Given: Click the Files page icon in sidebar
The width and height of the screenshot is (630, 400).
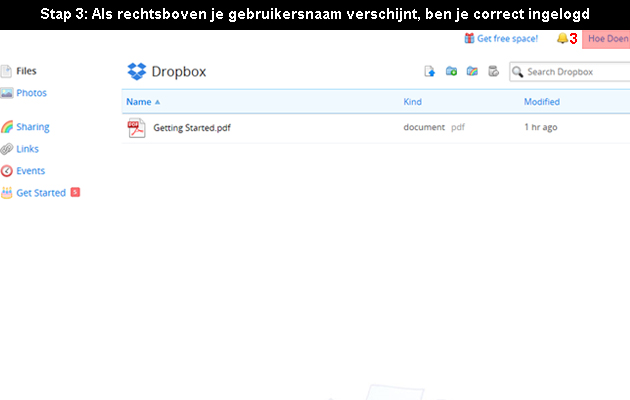Looking at the screenshot, I should point(6,71).
